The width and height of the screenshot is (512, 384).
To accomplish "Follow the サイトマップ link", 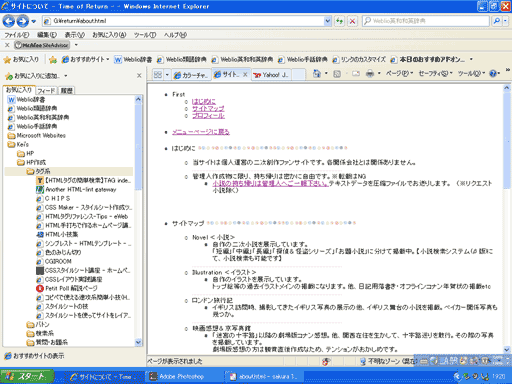I will coord(208,108).
